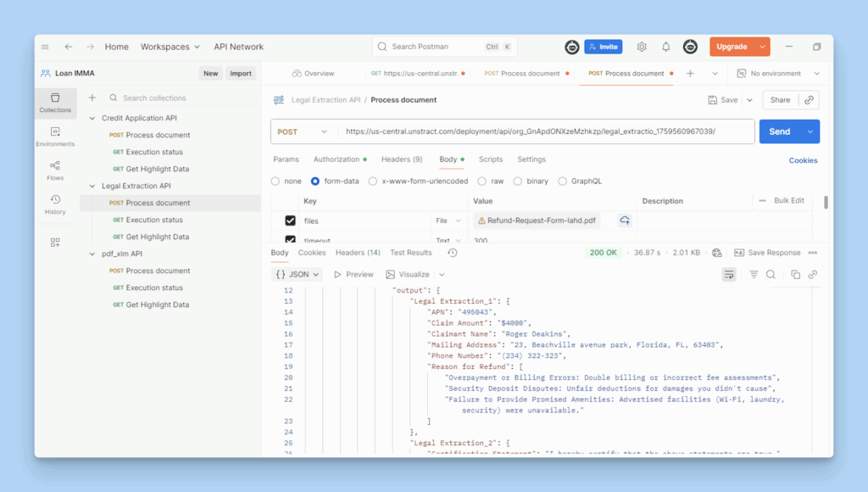Click the settings gear in header
Screen dimensions: 868x492
[x=642, y=47]
